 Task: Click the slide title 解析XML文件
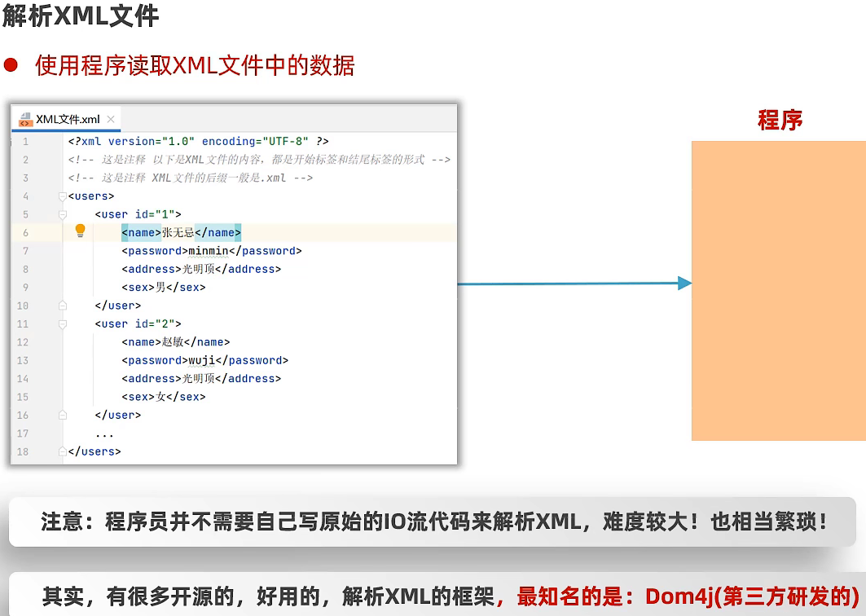(81, 15)
